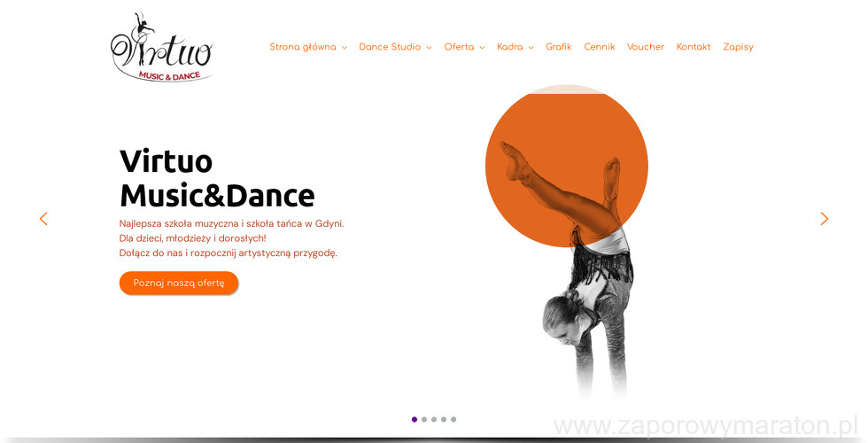Go to previous slide with left arrow
This screenshot has width=868, height=443.
point(43,219)
